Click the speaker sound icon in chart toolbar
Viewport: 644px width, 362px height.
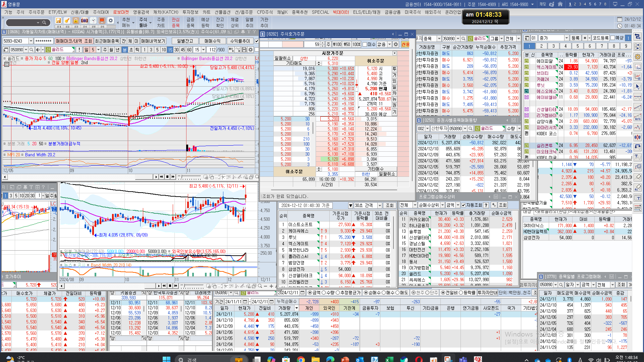(x=38, y=50)
